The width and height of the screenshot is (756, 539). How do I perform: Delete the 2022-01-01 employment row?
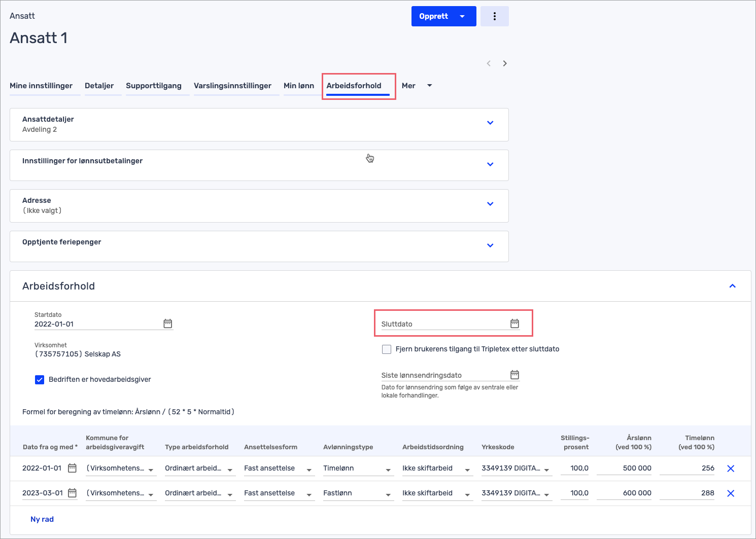[731, 469]
